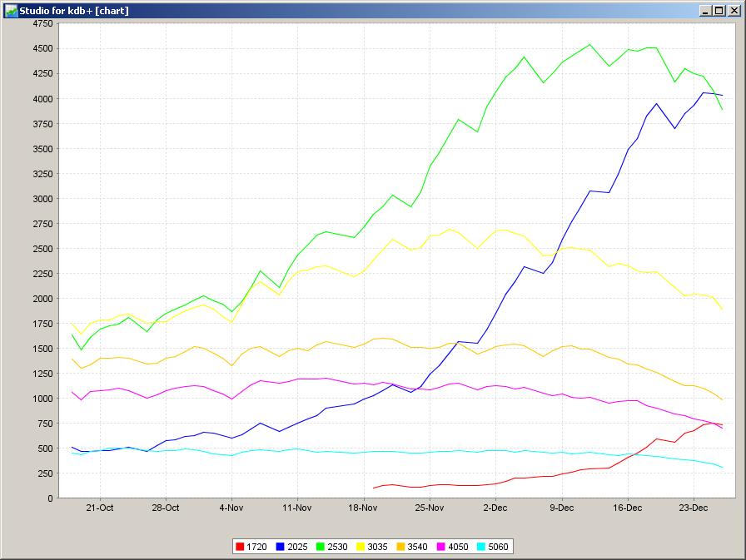Click the 2750 y-axis value
746x560 pixels.
point(42,224)
